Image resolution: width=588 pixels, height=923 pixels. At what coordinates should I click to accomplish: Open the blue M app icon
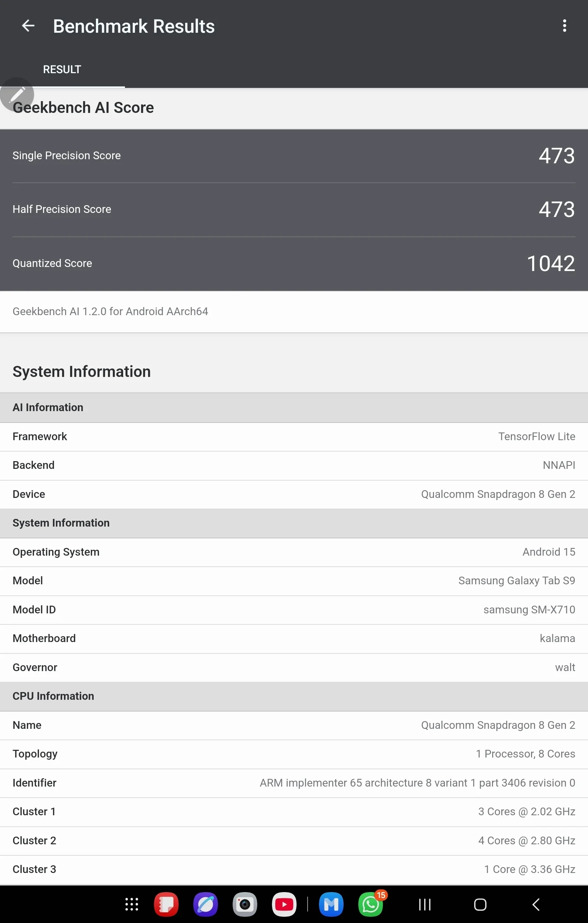[x=331, y=904]
